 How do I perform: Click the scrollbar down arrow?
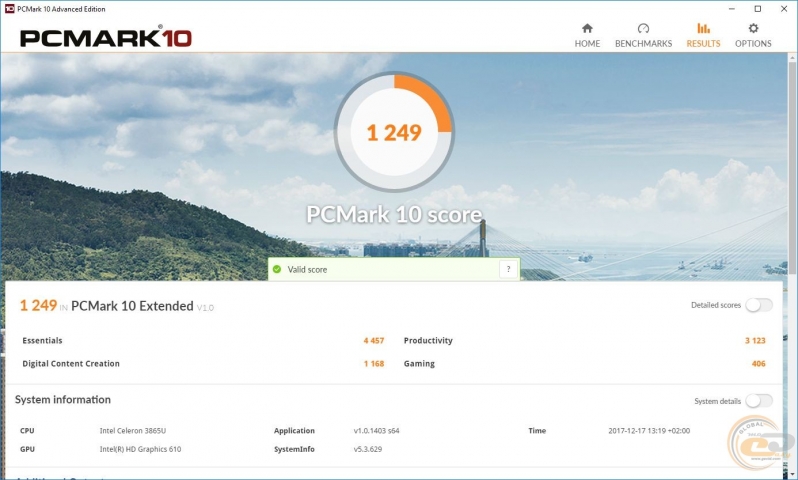click(792, 475)
